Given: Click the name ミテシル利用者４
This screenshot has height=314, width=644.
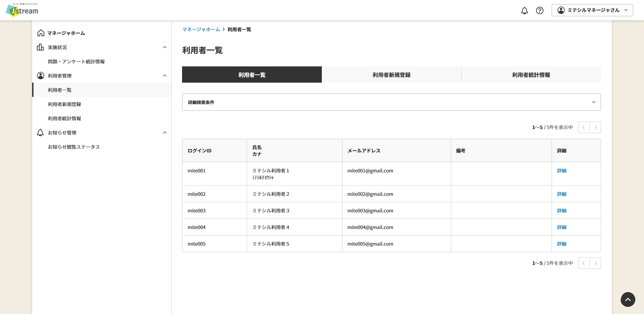Looking at the screenshot, I should click(x=271, y=227).
